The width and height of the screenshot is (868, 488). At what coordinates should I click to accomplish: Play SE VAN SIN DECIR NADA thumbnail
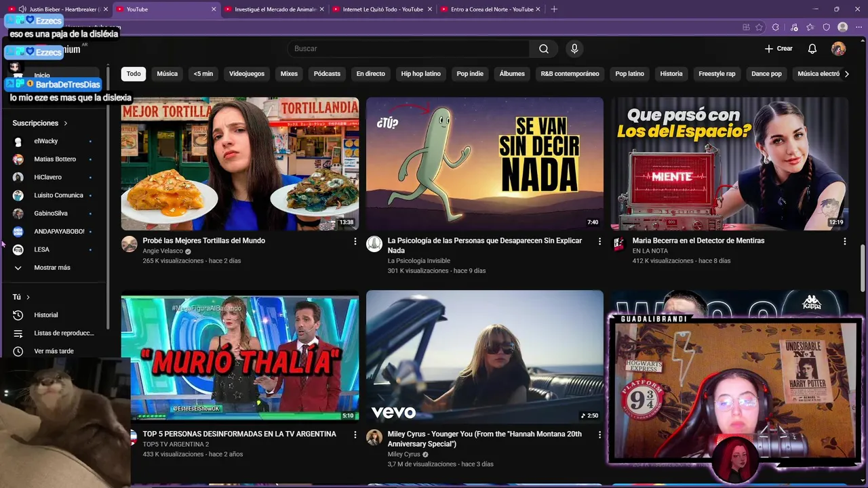(485, 163)
